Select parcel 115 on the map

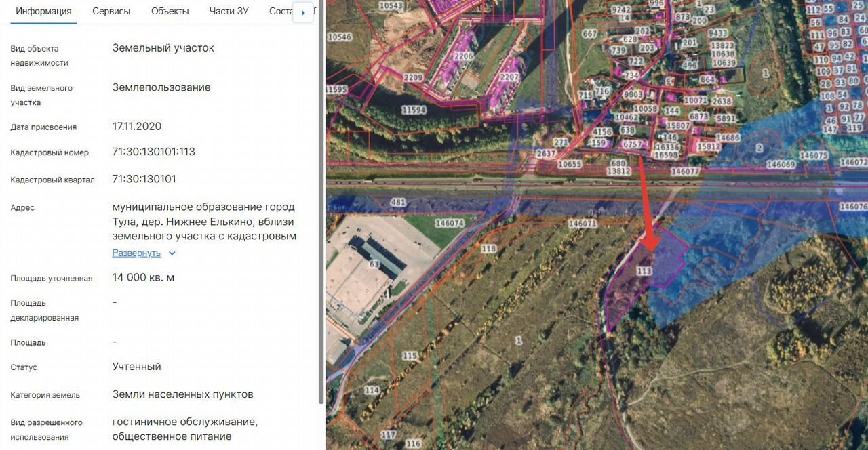coord(409,356)
